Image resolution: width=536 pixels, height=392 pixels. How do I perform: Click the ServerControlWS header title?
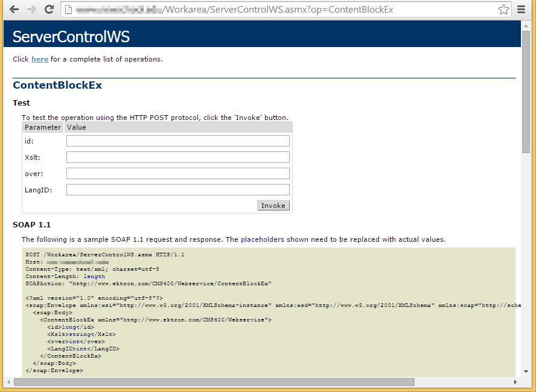[x=71, y=37]
